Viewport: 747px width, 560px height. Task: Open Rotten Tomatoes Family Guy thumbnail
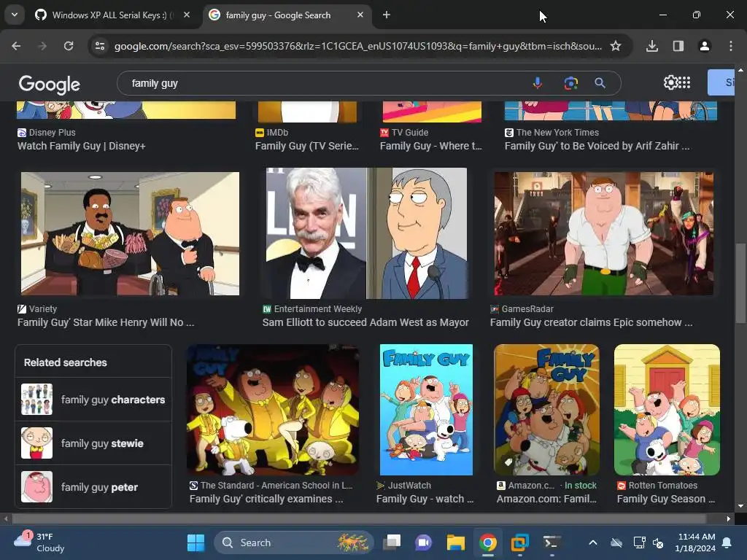(x=667, y=410)
